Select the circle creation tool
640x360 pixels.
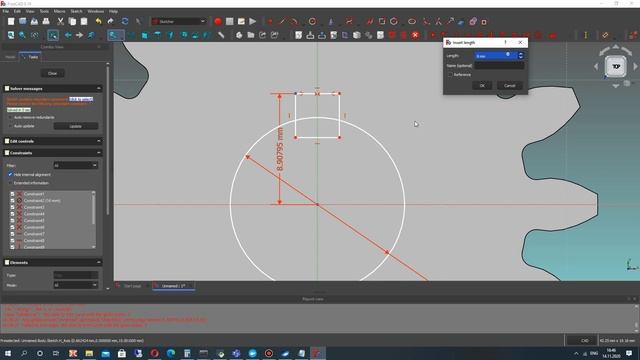(x=312, y=22)
